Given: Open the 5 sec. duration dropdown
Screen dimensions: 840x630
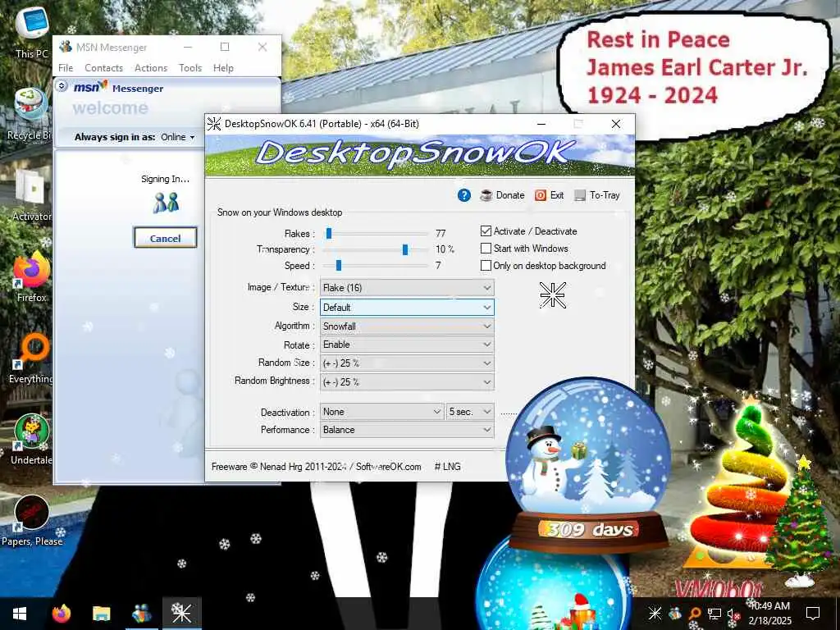Looking at the screenshot, I should [470, 412].
